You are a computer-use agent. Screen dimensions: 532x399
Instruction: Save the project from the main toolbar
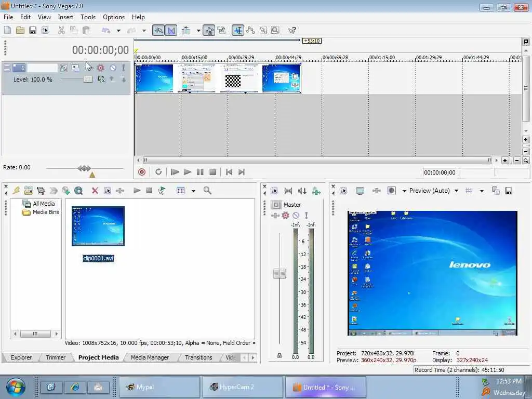click(33, 30)
